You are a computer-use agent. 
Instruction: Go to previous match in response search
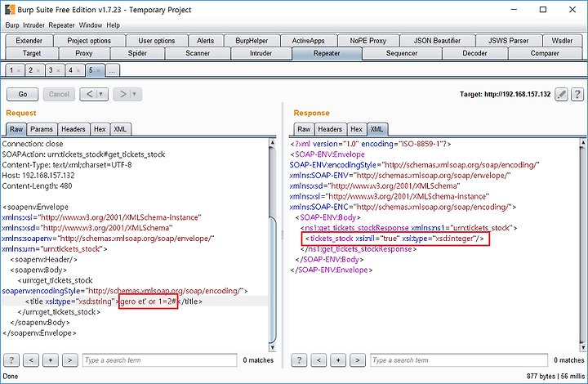tap(318, 360)
